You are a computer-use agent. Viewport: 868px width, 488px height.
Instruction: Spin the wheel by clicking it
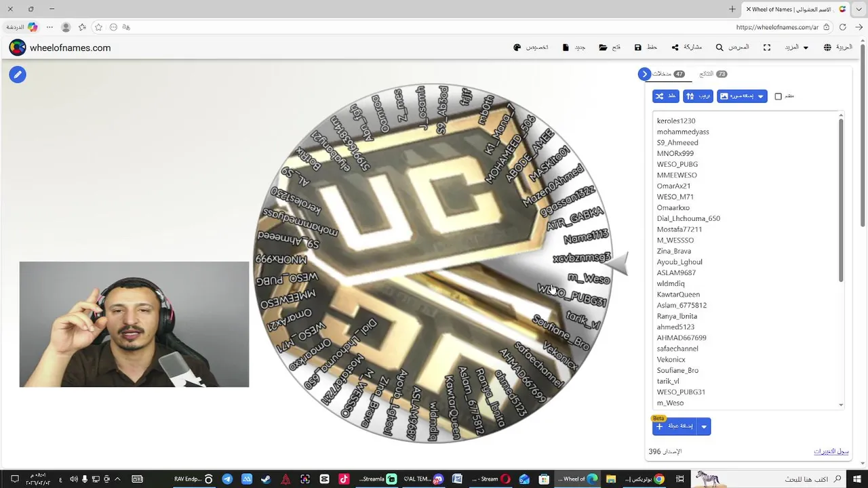[433, 263]
